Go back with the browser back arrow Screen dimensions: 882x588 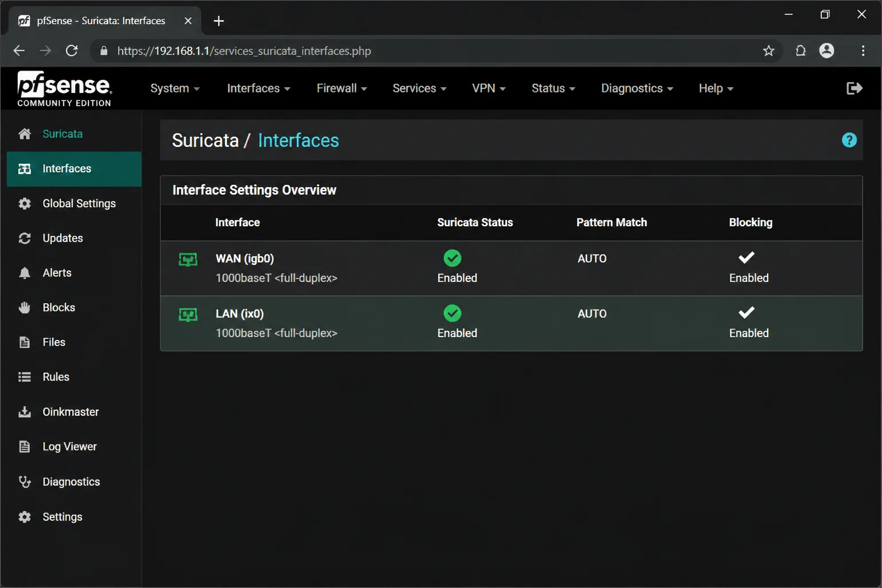19,51
